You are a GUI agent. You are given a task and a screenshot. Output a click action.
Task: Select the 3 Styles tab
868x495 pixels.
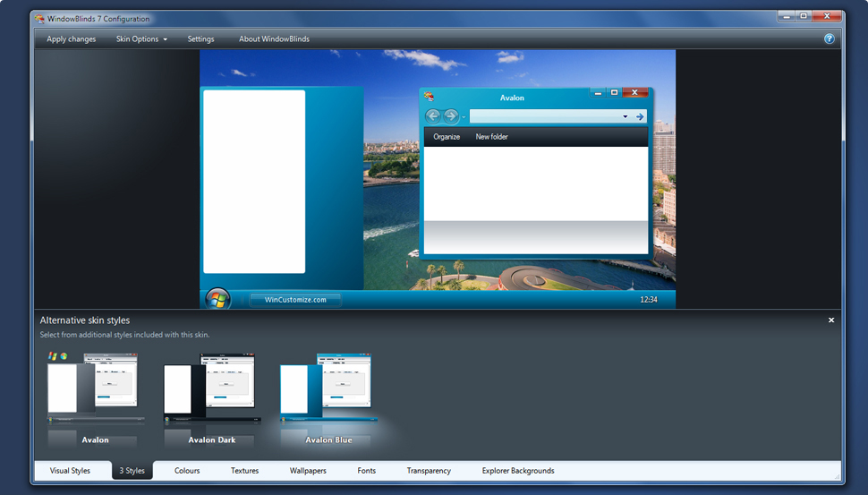pos(132,471)
